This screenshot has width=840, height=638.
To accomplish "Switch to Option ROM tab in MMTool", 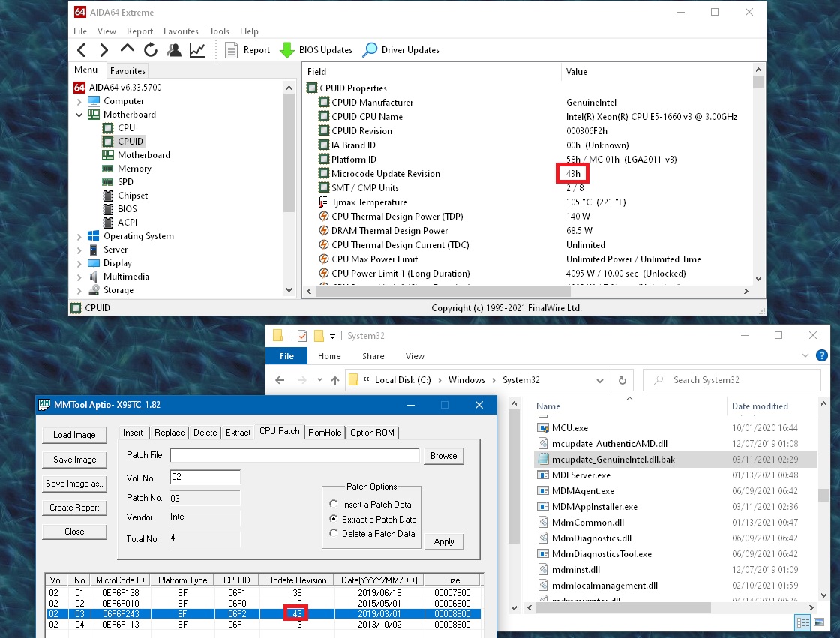I will (x=372, y=433).
